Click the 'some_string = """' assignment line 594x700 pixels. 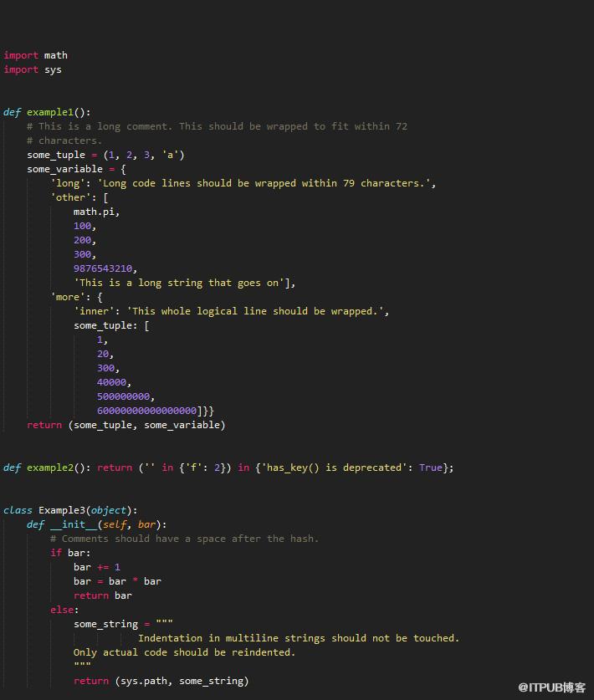coord(123,624)
